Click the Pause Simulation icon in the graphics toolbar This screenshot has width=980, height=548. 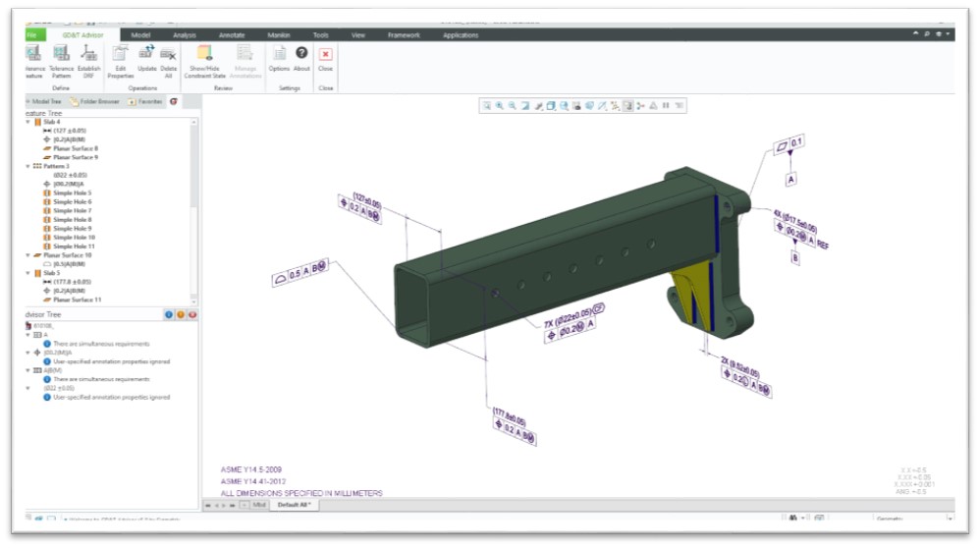(x=666, y=106)
